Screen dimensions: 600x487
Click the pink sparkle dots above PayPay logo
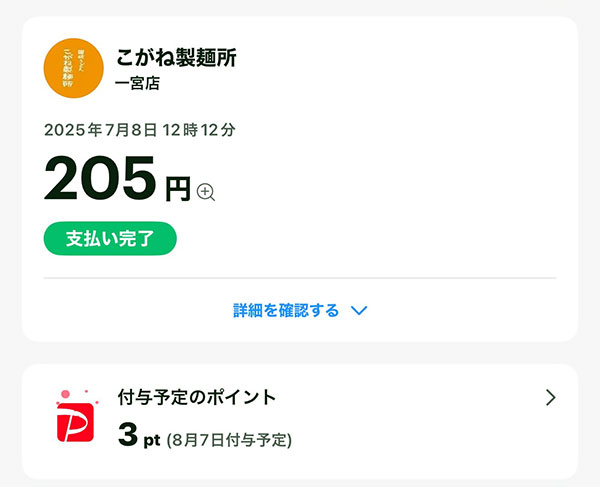pos(77,396)
